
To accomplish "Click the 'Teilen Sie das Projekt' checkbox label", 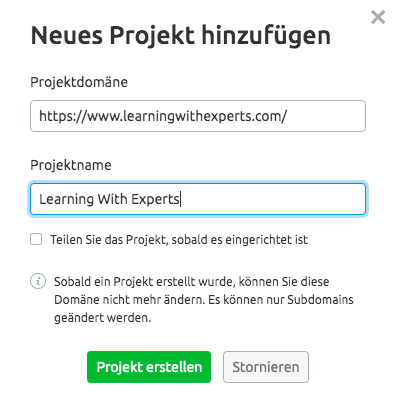I will pyautogui.click(x=179, y=240).
